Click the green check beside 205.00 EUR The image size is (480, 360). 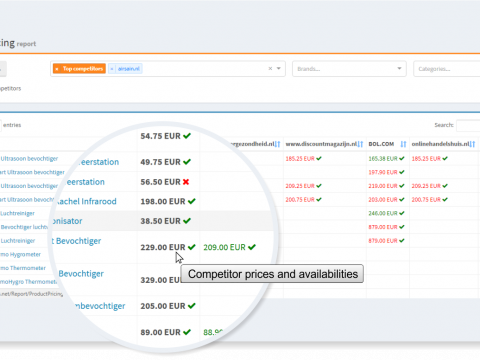tap(192, 306)
